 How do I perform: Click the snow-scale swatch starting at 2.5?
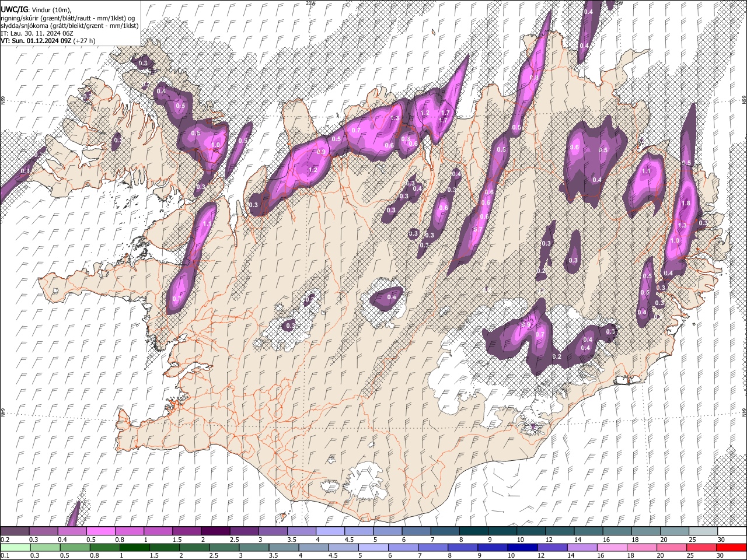click(244, 531)
